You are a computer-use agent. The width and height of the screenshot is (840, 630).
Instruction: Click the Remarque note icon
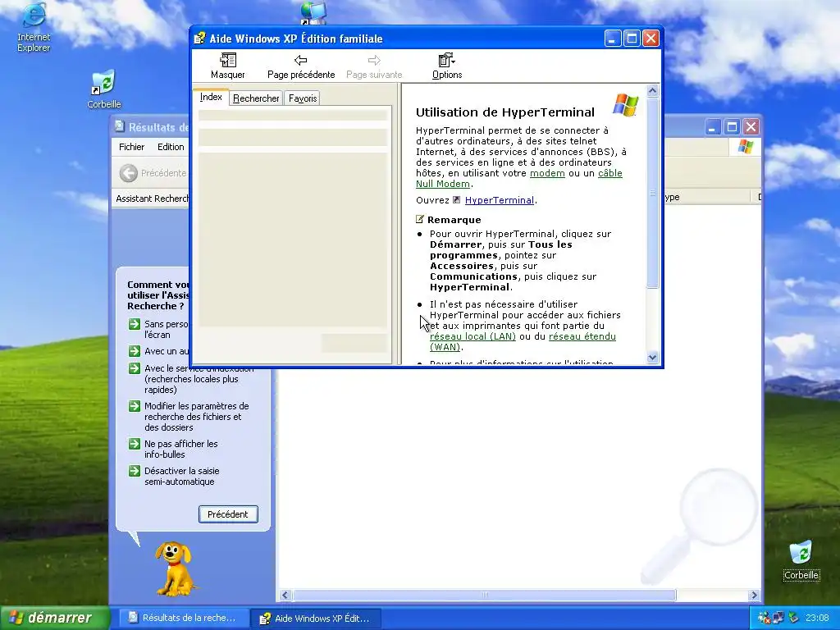tap(420, 219)
